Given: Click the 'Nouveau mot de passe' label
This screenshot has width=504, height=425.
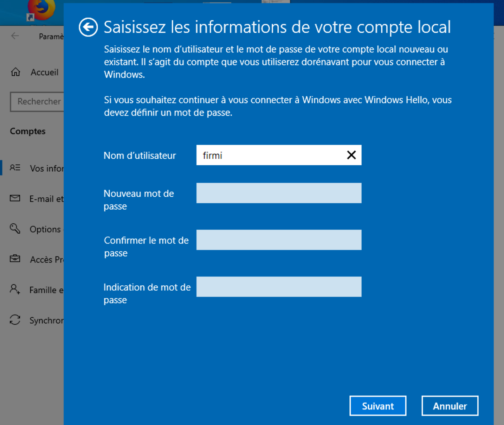Looking at the screenshot, I should [x=139, y=199].
